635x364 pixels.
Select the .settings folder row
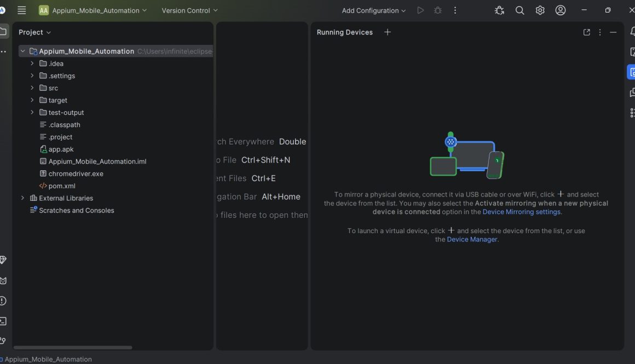116,76
